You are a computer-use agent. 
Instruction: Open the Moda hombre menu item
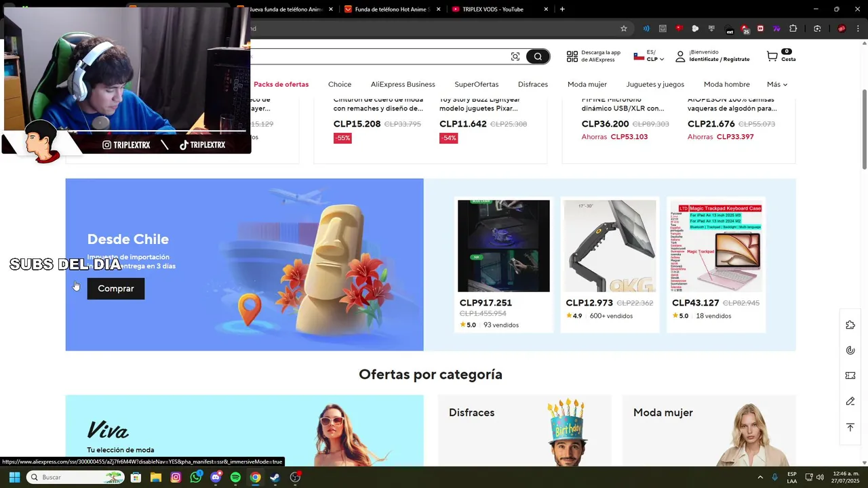[x=726, y=84]
